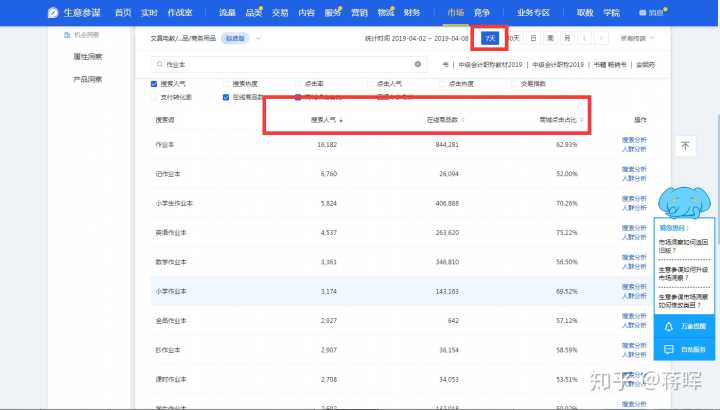Screen dimensions: 720x410
Task: Open 在线客服 chat icon in sidebar
Action: click(x=669, y=349)
